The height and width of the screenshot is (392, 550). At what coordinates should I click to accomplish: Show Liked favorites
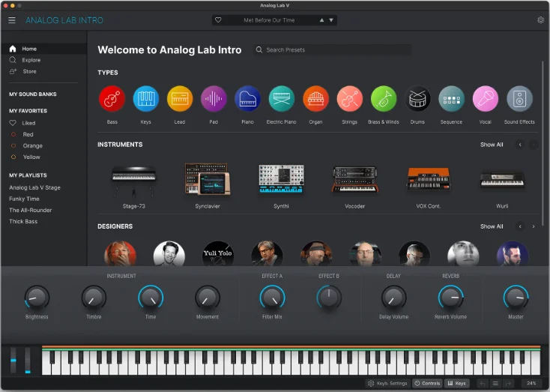pos(22,123)
